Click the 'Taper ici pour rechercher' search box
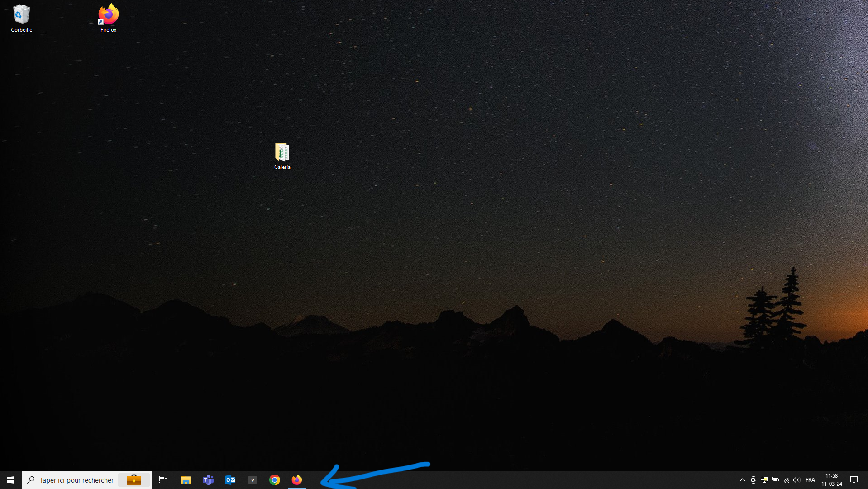 [72, 480]
